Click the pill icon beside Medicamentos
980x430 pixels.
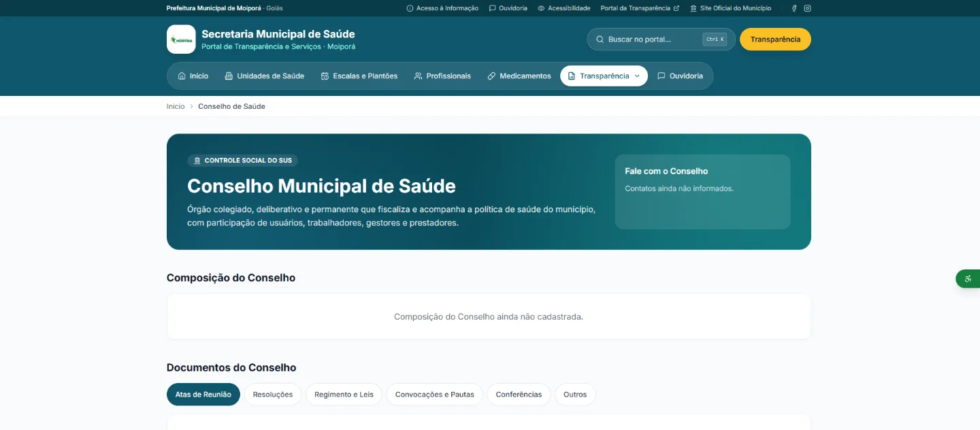491,76
